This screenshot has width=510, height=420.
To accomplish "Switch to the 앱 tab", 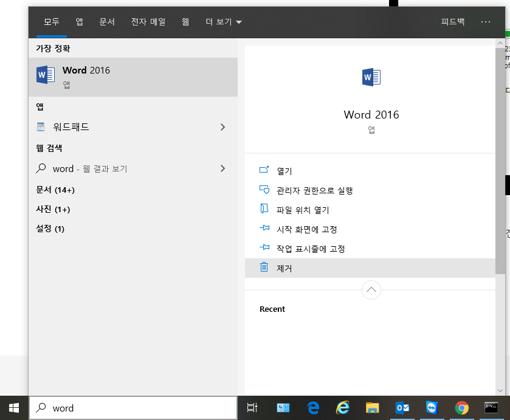I will click(79, 22).
